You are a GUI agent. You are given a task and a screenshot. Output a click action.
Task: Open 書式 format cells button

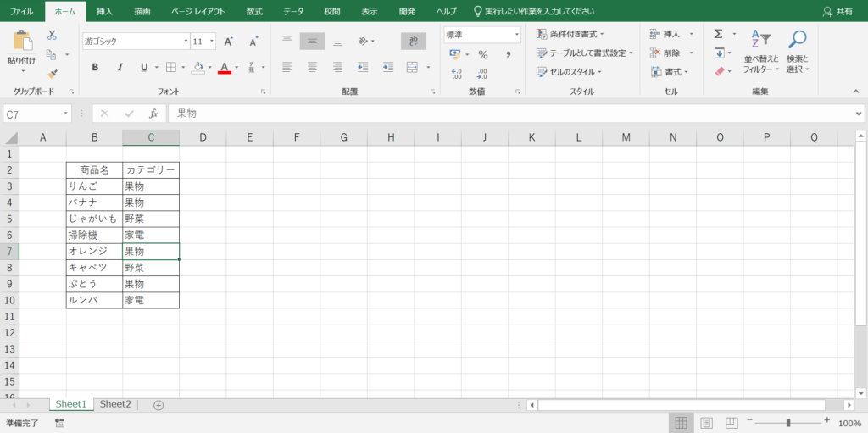670,72
